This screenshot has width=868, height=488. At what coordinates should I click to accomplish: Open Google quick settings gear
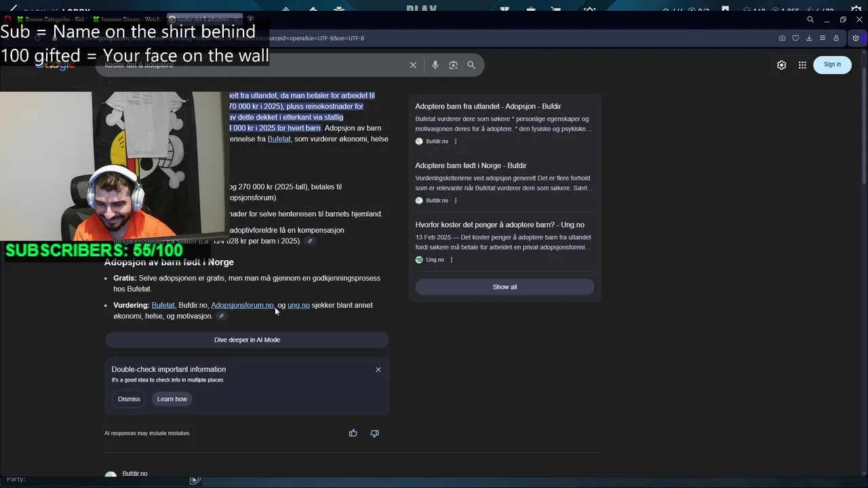pyautogui.click(x=782, y=65)
